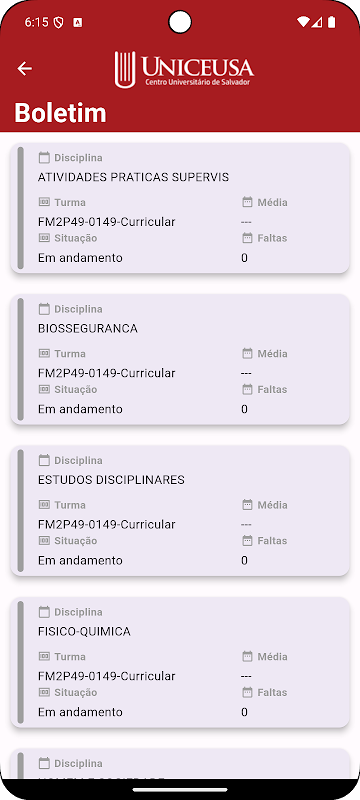The height and width of the screenshot is (800, 360).
Task: Open the BIOSSEGURANCA discipline card
Action: pyautogui.click(x=180, y=359)
